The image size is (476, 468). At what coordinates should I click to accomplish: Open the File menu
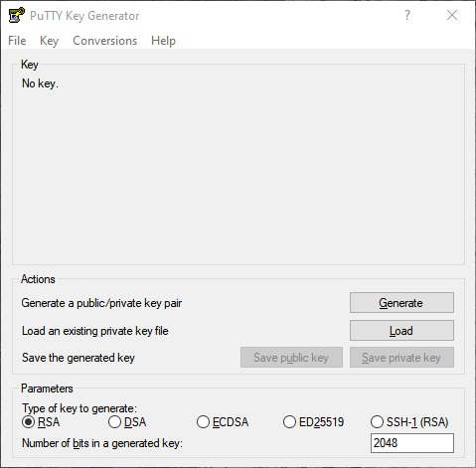click(17, 41)
